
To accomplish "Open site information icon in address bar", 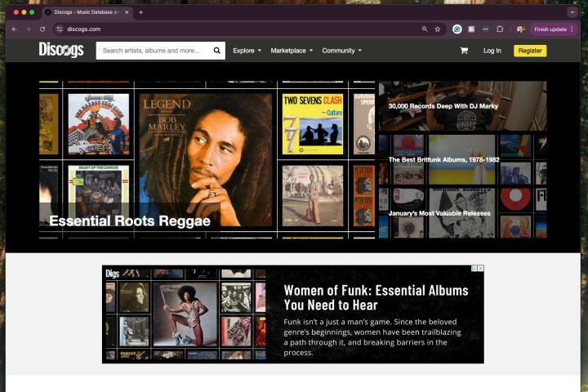I will click(60, 29).
